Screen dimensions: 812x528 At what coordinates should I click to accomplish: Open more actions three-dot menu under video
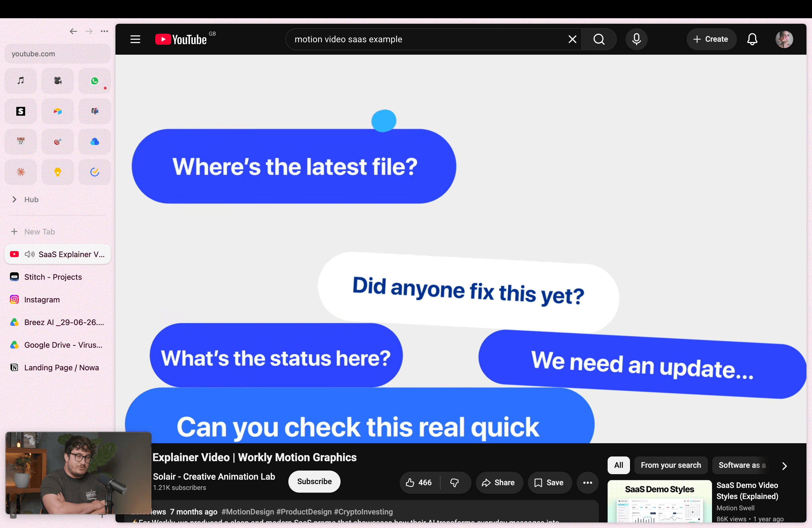tap(587, 482)
